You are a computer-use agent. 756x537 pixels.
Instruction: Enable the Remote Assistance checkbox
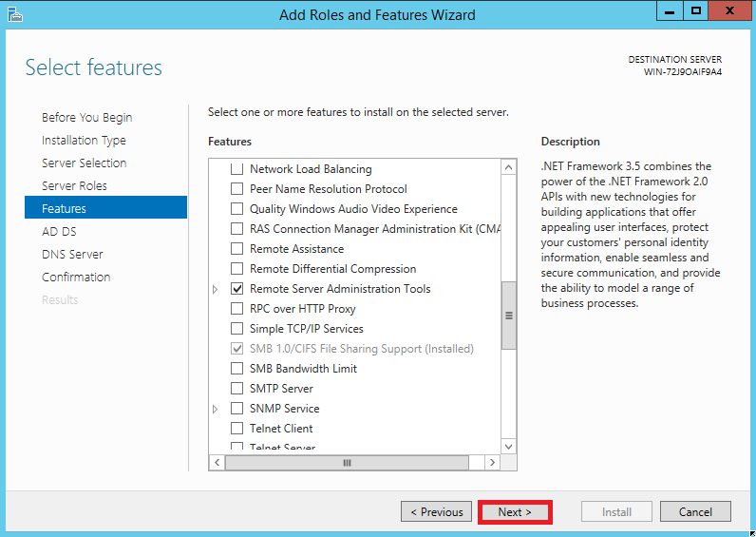(x=236, y=248)
